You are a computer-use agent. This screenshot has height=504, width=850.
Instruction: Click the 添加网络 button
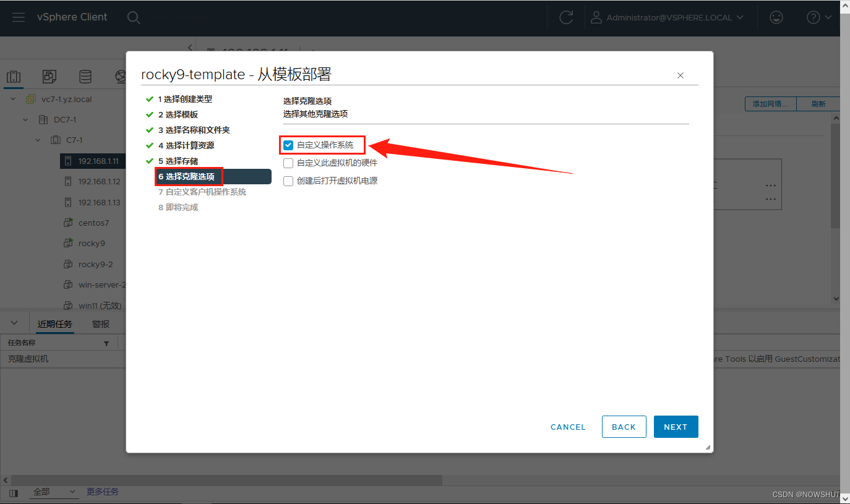pos(770,104)
